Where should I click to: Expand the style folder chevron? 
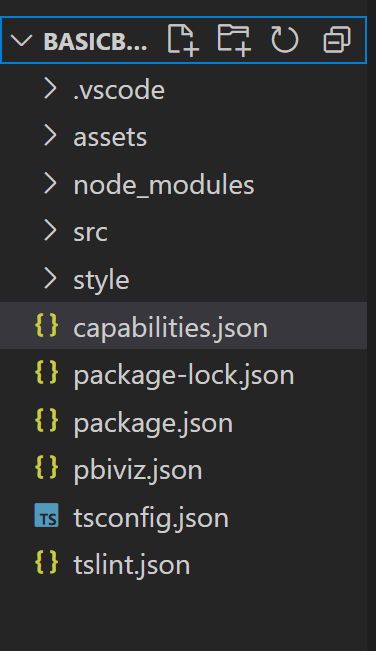50,278
